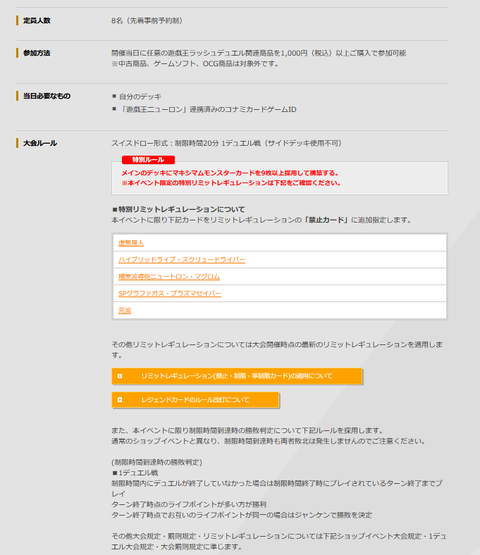The height and width of the screenshot is (555, 480).
Task: Open the SPグラファガス・プラズマセイバー card link
Action: tap(170, 294)
